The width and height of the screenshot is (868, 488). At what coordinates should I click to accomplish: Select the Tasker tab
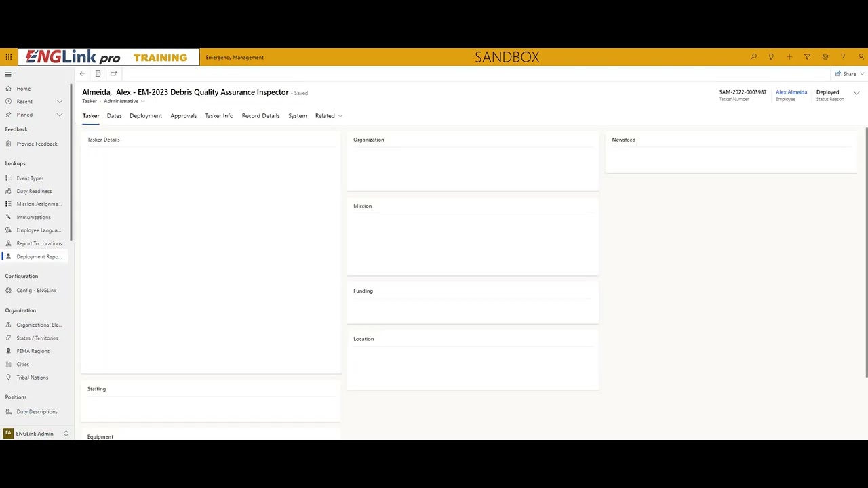91,116
